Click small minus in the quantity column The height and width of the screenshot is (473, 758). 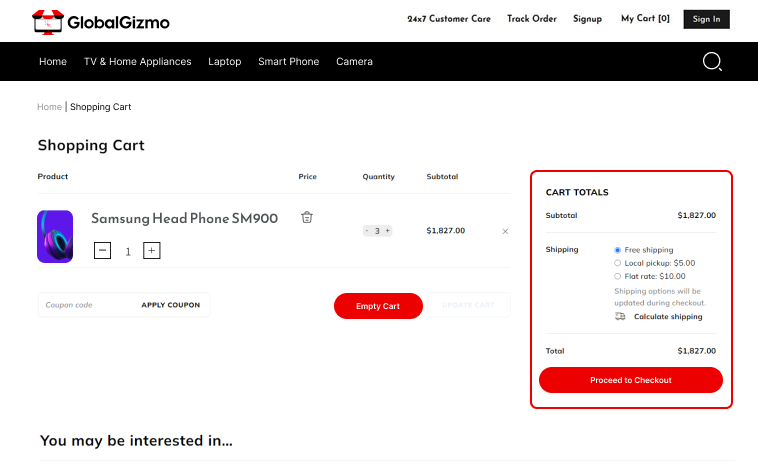click(x=367, y=231)
